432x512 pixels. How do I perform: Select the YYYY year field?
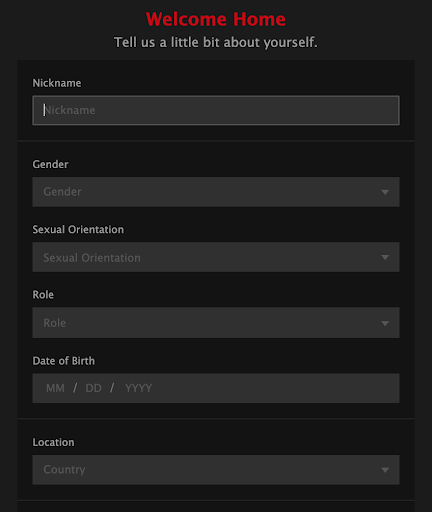point(138,388)
